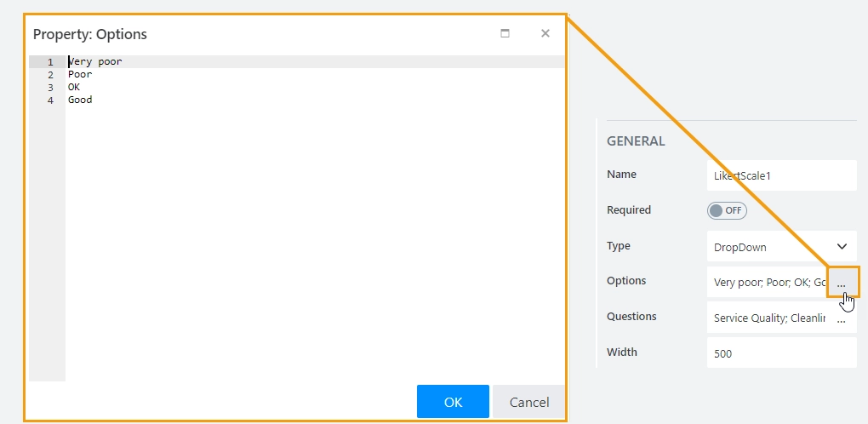868x424 pixels.
Task: Close the Property: Options dialog
Action: click(x=545, y=33)
